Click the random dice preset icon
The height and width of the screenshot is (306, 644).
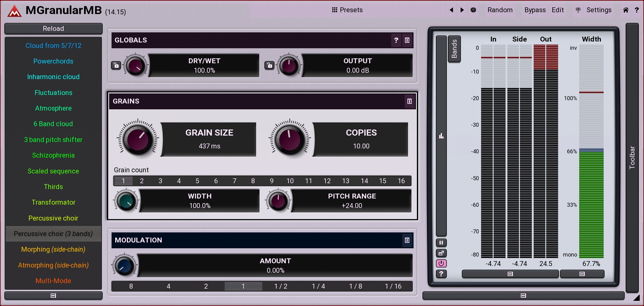(x=473, y=10)
